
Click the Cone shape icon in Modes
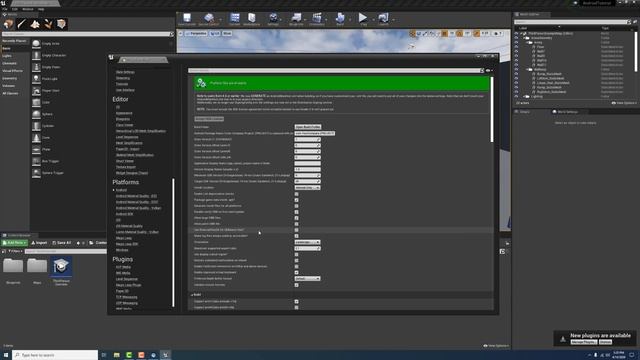point(36,138)
